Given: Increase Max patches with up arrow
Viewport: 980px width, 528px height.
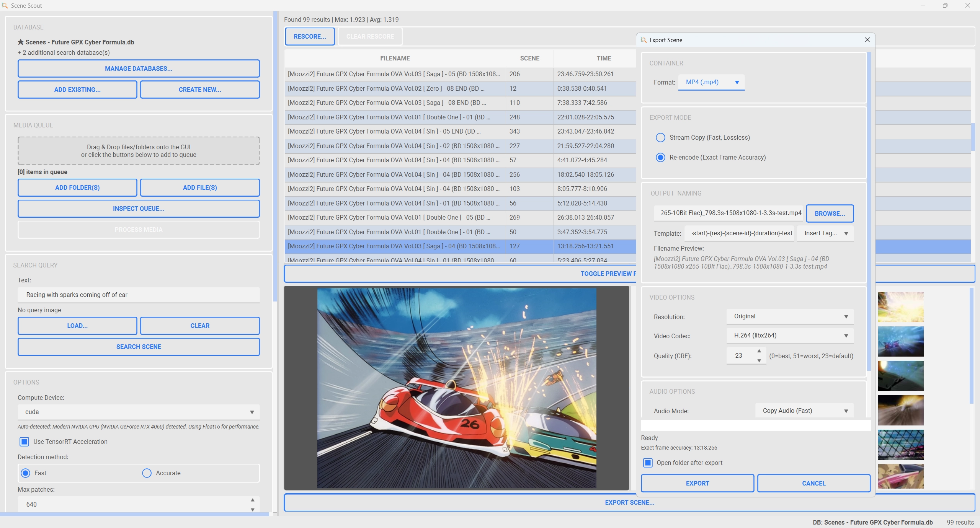Looking at the screenshot, I should click(x=252, y=500).
